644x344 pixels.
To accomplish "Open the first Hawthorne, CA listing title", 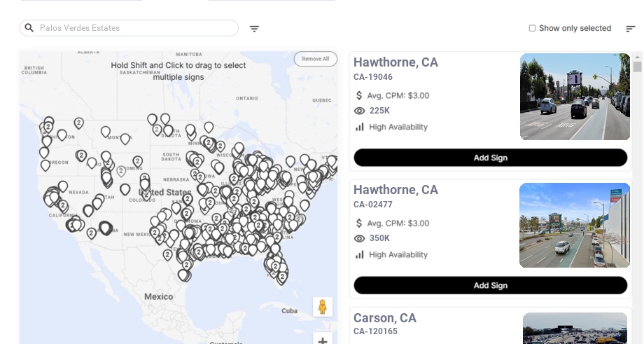I will (x=395, y=62).
